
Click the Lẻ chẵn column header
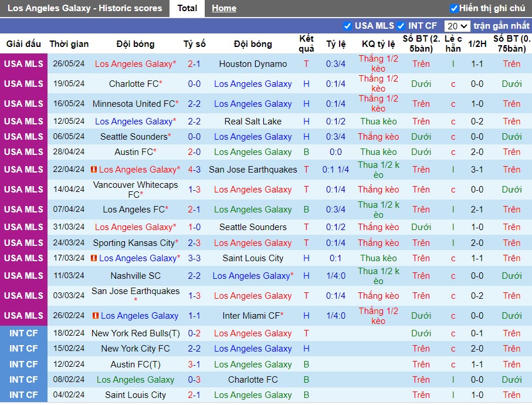453,43
